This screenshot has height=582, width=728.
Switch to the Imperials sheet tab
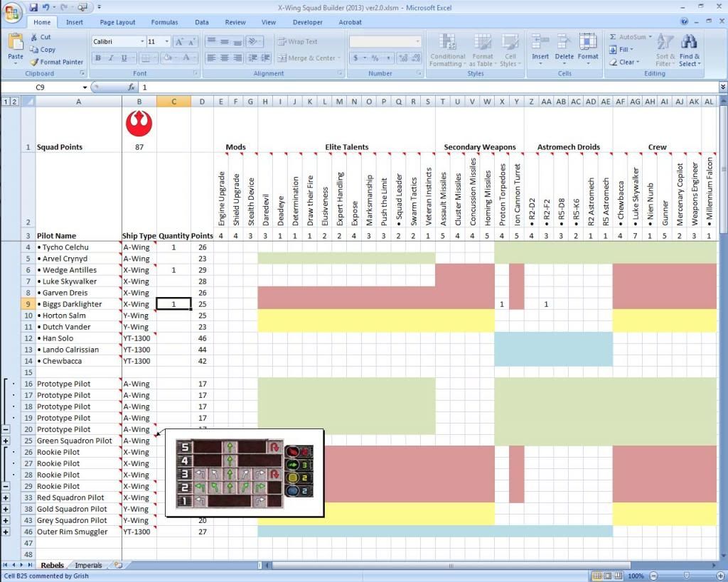(x=88, y=566)
